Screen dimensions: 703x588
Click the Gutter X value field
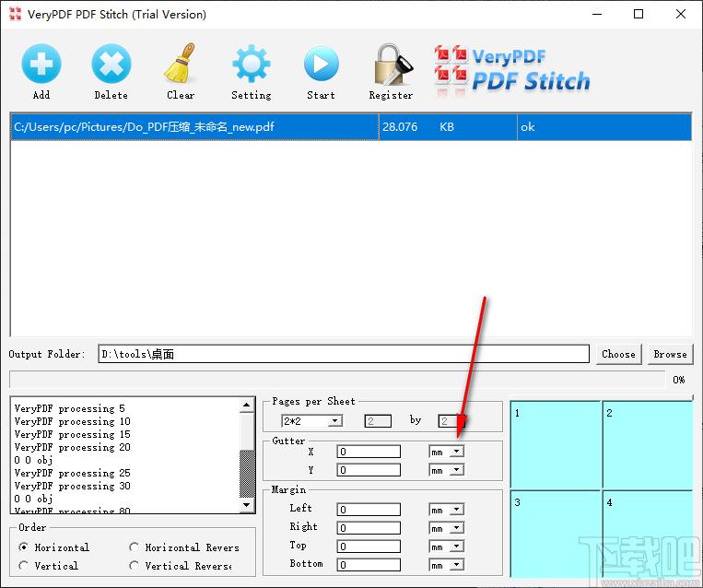(x=369, y=452)
